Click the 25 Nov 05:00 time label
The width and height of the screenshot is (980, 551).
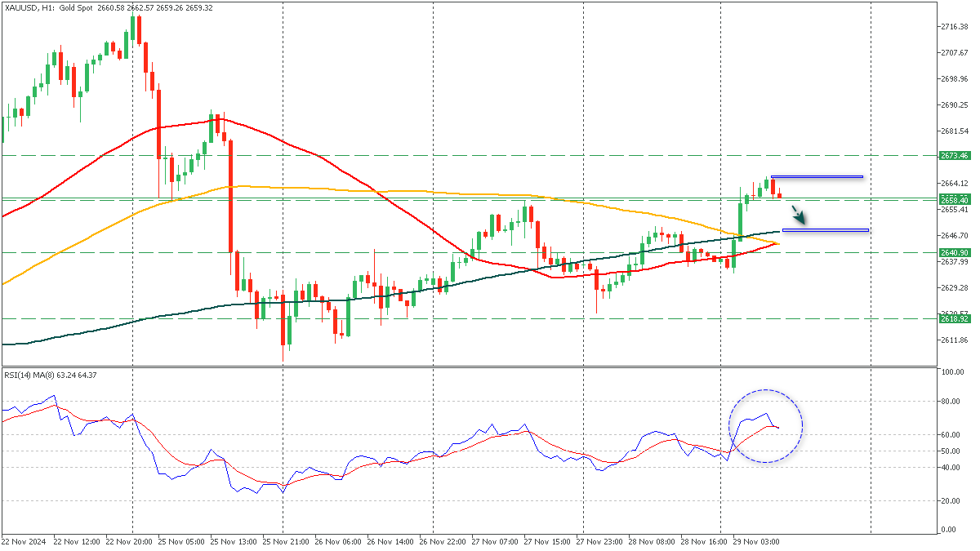point(181,541)
